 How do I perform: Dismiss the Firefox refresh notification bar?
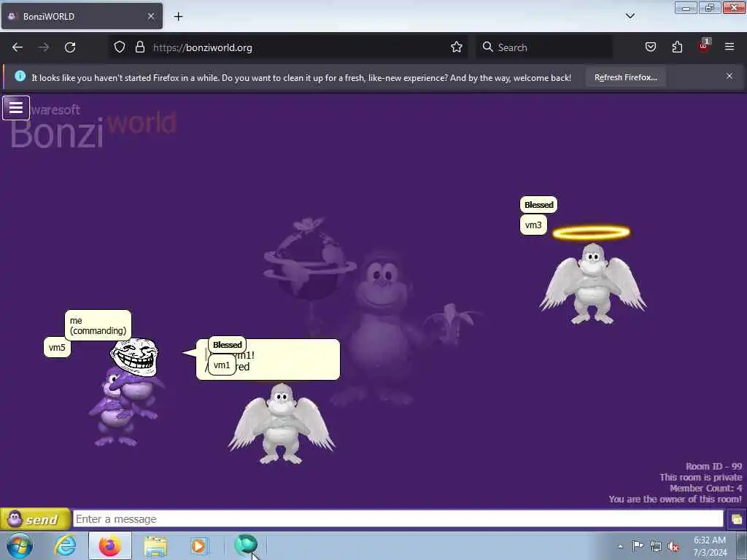point(729,76)
